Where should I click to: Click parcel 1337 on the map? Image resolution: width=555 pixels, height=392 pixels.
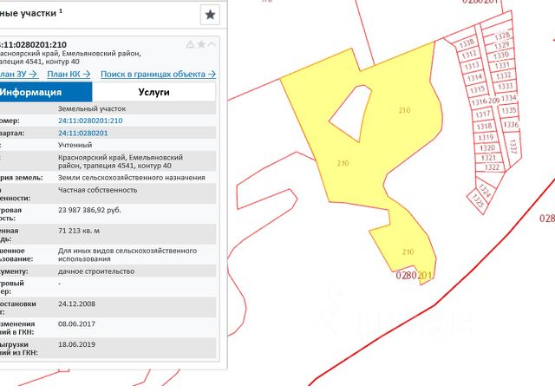pos(513,145)
